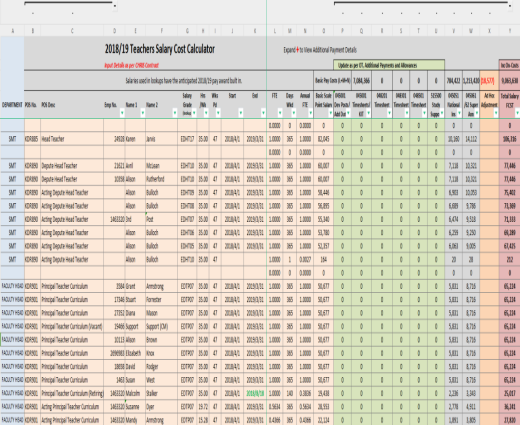The height and width of the screenshot is (426, 520).
Task: Click the Expand to View Additional Payment Details text
Action: tap(320, 50)
